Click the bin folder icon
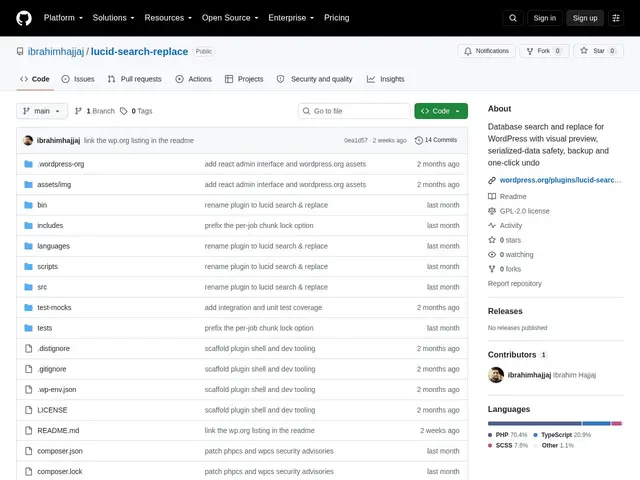The image size is (640, 480). point(28,205)
